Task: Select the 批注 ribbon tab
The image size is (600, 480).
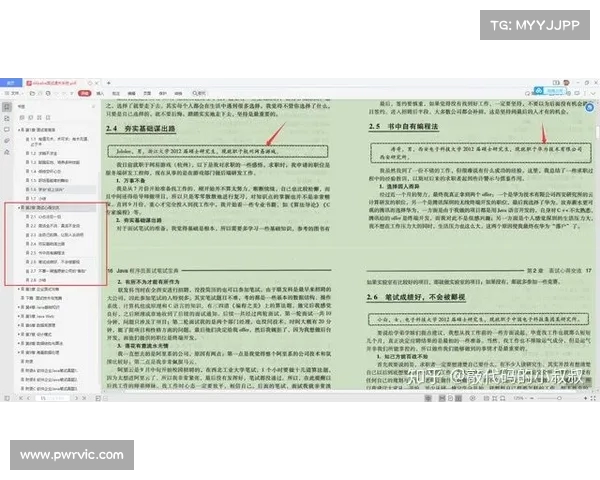Action: click(116, 93)
